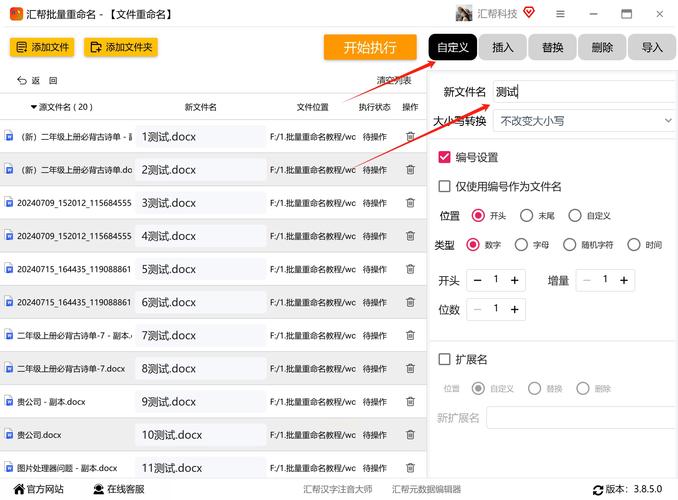Enable 仅使用编号作为文件名 checkbox
Viewport: 678px width, 500px height.
click(x=445, y=186)
